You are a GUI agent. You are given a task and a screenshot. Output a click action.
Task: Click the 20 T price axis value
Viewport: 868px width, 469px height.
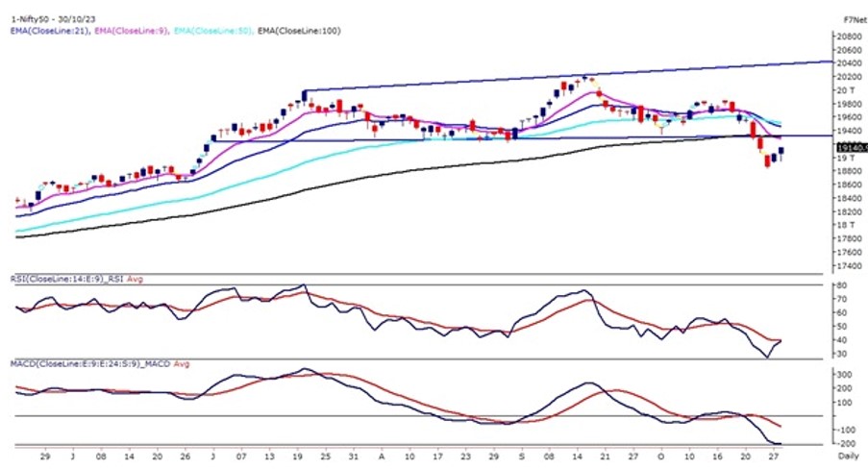point(845,90)
